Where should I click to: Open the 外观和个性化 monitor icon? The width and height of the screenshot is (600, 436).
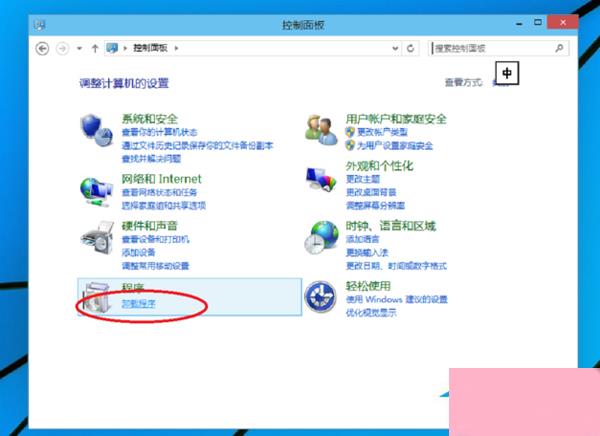pos(321,179)
